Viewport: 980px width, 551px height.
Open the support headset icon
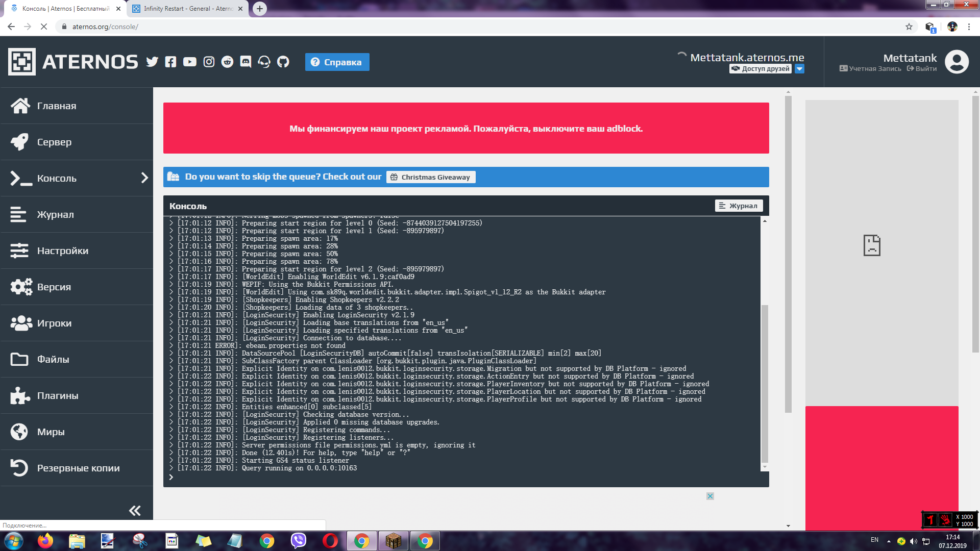coord(264,62)
